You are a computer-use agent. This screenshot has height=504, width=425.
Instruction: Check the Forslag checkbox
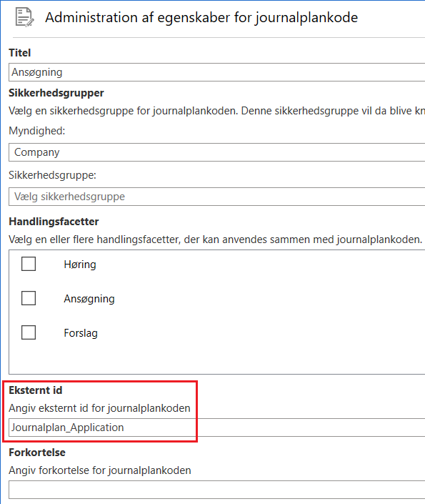pos(29,332)
